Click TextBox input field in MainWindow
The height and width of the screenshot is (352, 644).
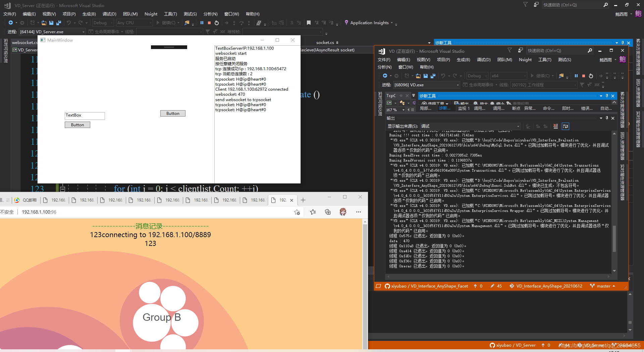point(85,116)
